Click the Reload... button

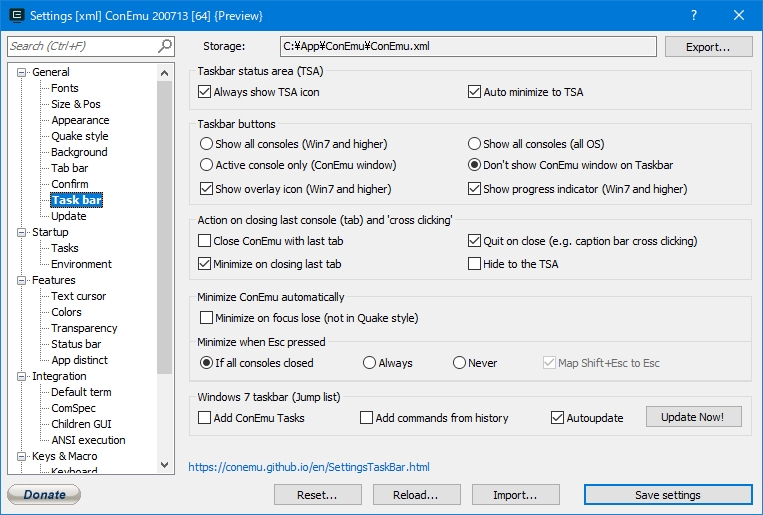[x=416, y=495]
